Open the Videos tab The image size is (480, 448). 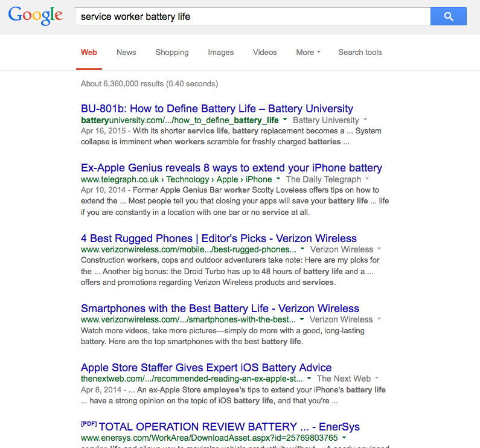(265, 53)
